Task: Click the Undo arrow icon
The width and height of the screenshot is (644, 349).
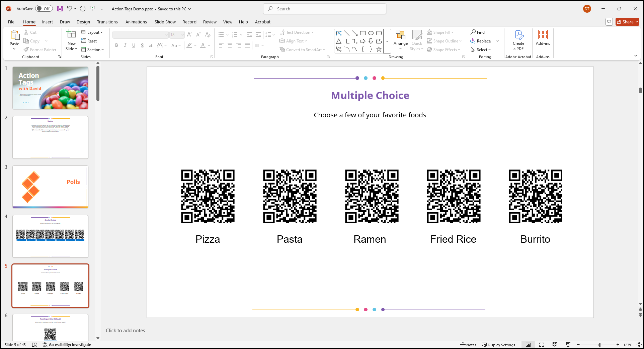Action: 69,9
